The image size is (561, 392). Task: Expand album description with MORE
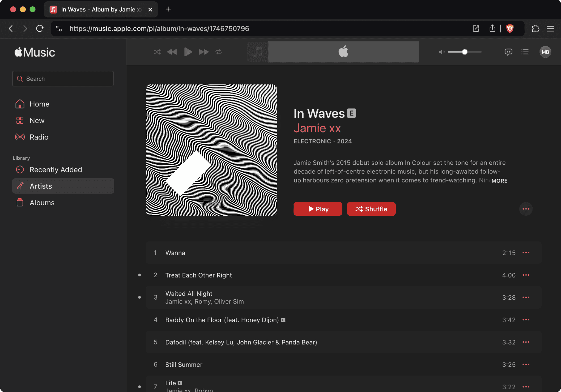(x=499, y=181)
